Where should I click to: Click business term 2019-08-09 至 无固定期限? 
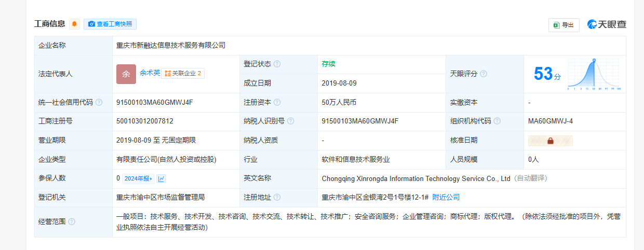pyautogui.click(x=156, y=141)
